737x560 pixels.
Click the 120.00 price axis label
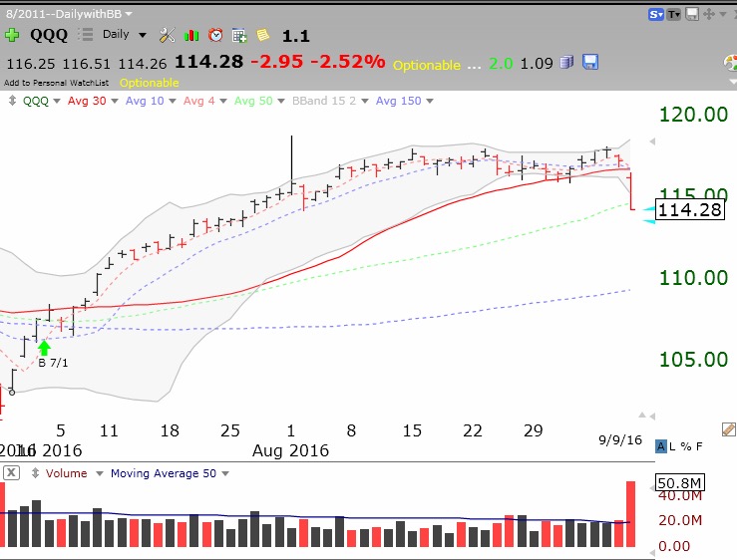point(693,115)
